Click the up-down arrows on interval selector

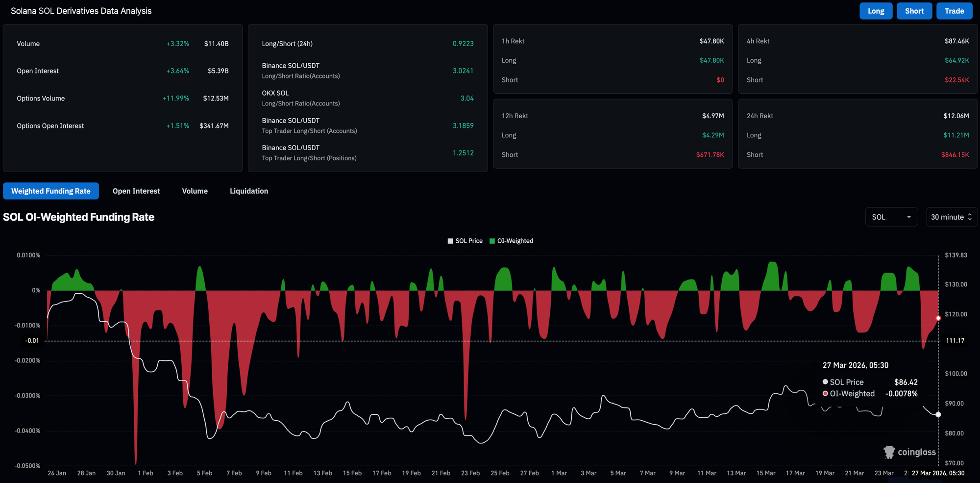tap(970, 217)
